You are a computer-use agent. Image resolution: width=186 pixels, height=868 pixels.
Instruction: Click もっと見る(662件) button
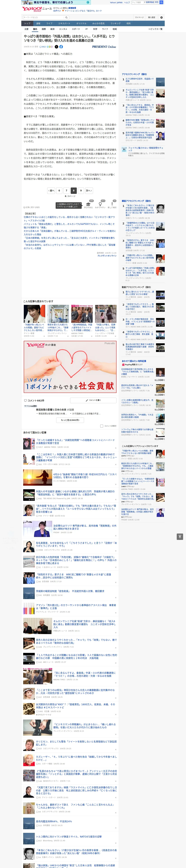[x=70, y=420]
